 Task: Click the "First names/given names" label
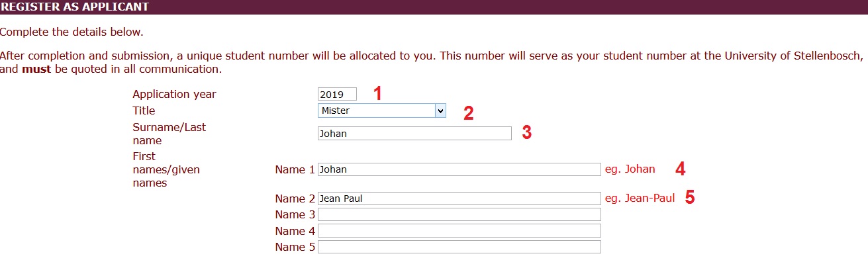pyautogui.click(x=166, y=169)
